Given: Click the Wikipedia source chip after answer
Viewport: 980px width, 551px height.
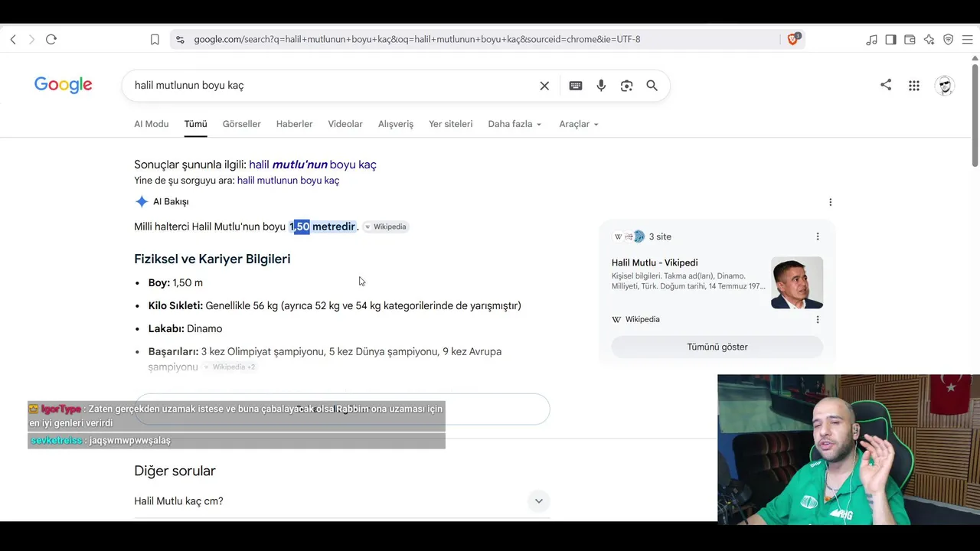Looking at the screenshot, I should [x=386, y=227].
